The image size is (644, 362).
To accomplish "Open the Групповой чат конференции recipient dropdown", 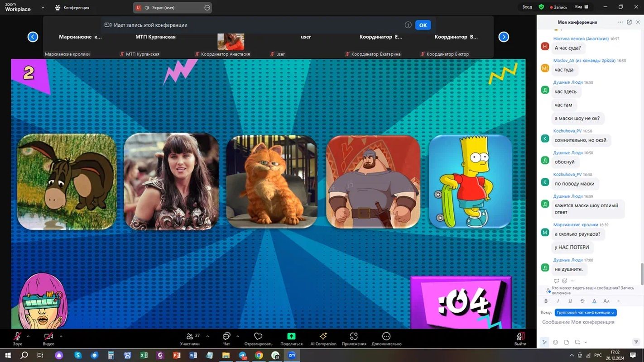I will (x=586, y=312).
